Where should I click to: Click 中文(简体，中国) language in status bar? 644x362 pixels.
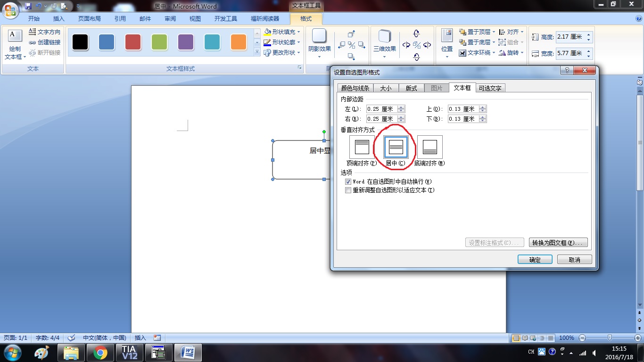[105, 338]
